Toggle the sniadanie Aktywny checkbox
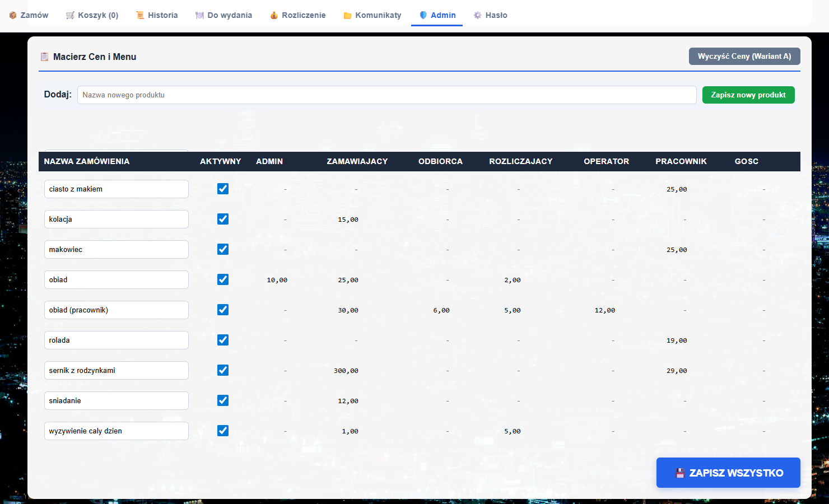This screenshot has height=504, width=829. click(x=223, y=400)
